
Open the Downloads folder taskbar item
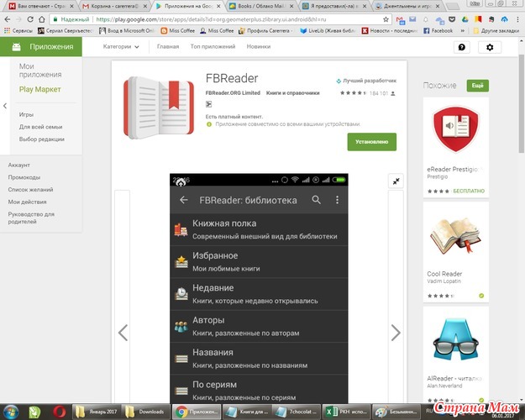coord(145,412)
